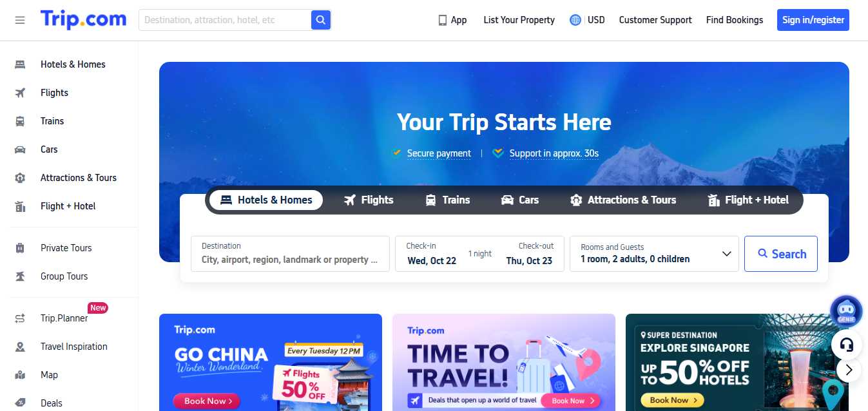Click the Sign in/register button
This screenshot has height=411, width=868.
tap(813, 20)
